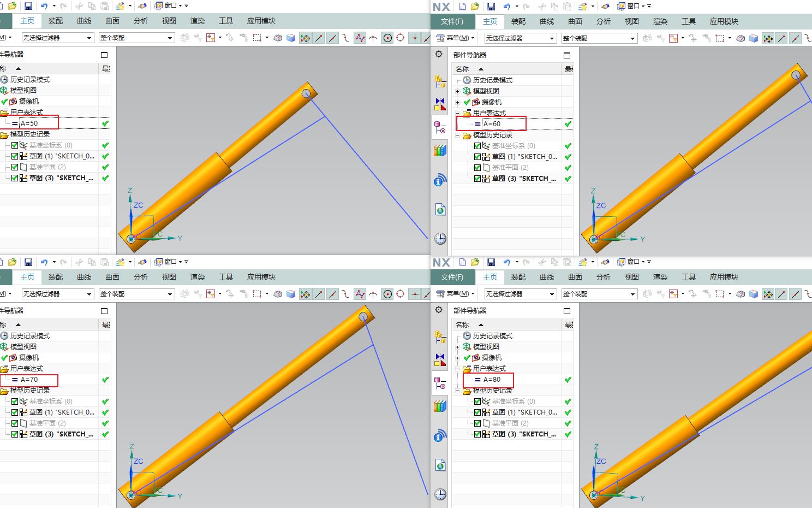
Task: Uncheck Datum Coordinate System (0) in A=60 tree
Action: [478, 146]
